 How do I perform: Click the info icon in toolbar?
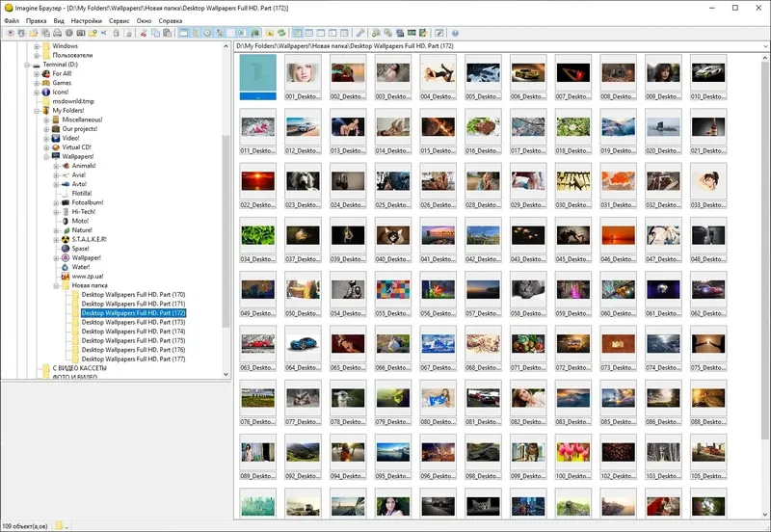[x=68, y=33]
